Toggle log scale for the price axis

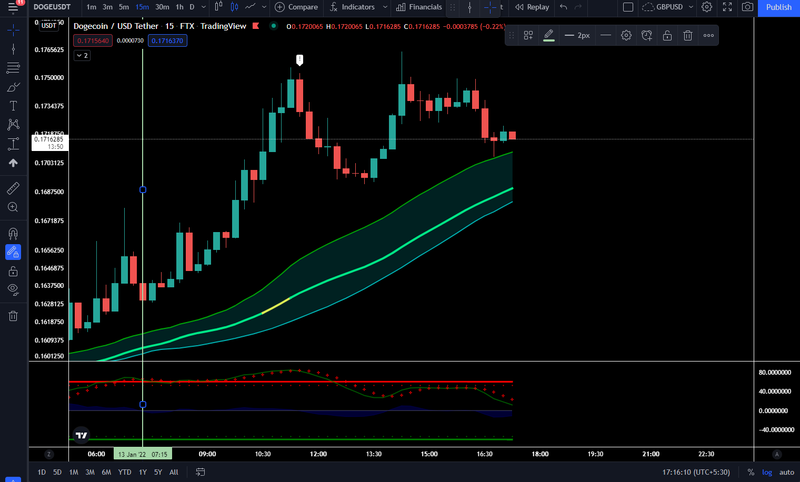pyautogui.click(x=767, y=472)
